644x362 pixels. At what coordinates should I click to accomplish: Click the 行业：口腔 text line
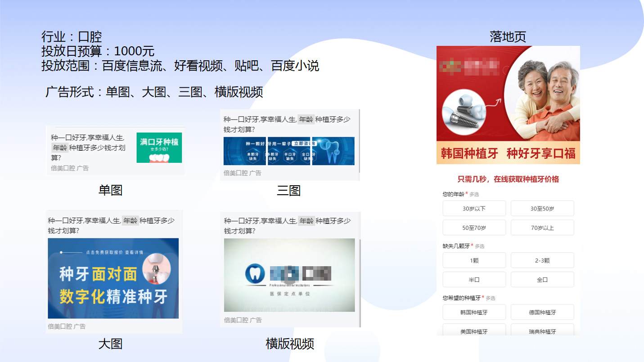pos(72,36)
